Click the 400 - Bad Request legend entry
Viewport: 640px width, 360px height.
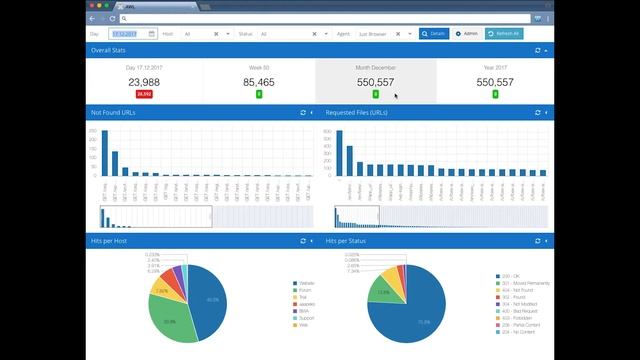[516, 311]
